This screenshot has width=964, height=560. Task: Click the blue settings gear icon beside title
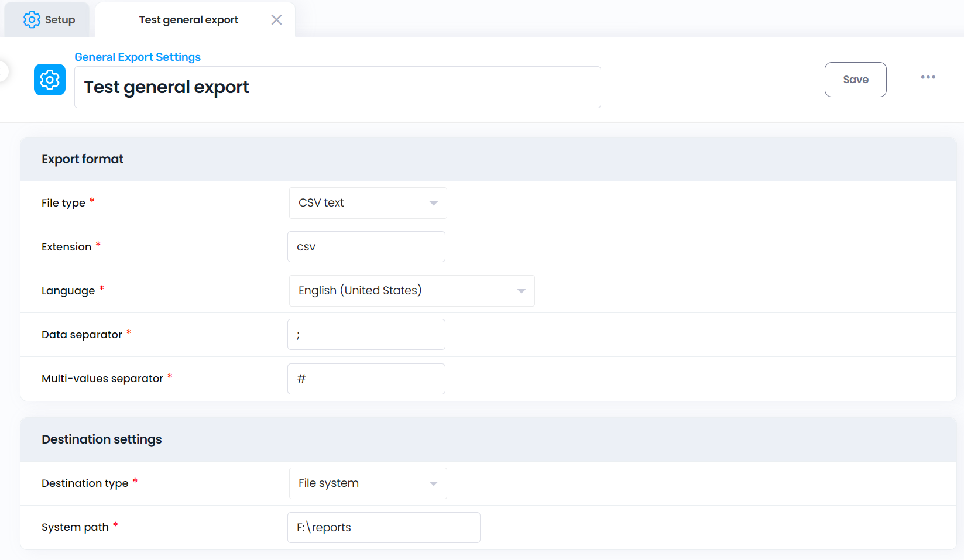[50, 80]
